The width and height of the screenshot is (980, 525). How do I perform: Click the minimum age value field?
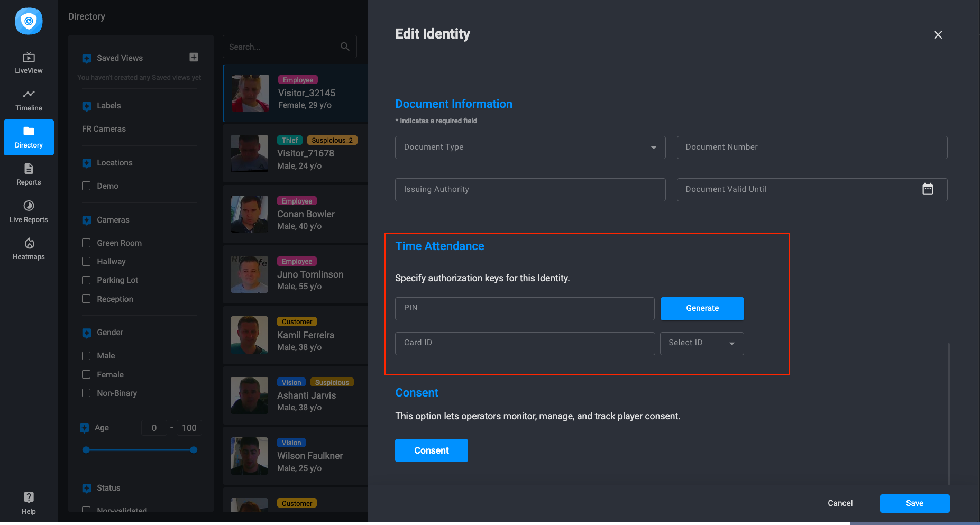coord(154,428)
